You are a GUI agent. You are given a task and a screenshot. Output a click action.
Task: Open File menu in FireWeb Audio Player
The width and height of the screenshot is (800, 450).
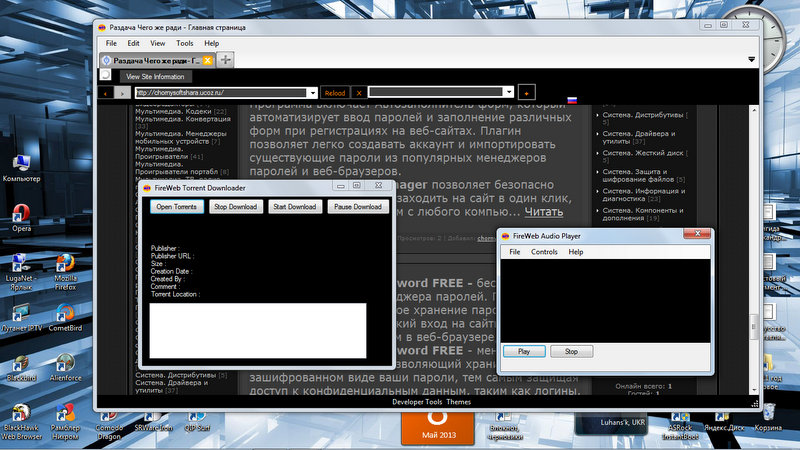point(515,252)
